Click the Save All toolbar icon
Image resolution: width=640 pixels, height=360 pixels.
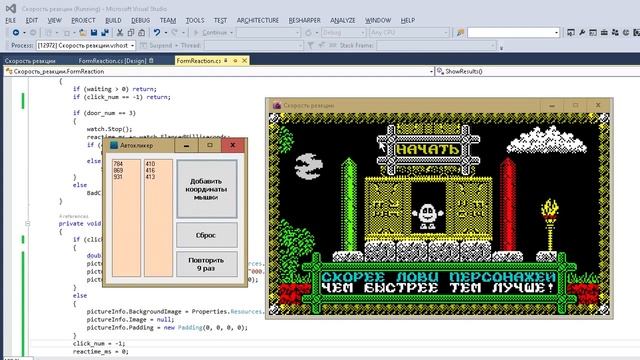[105, 33]
